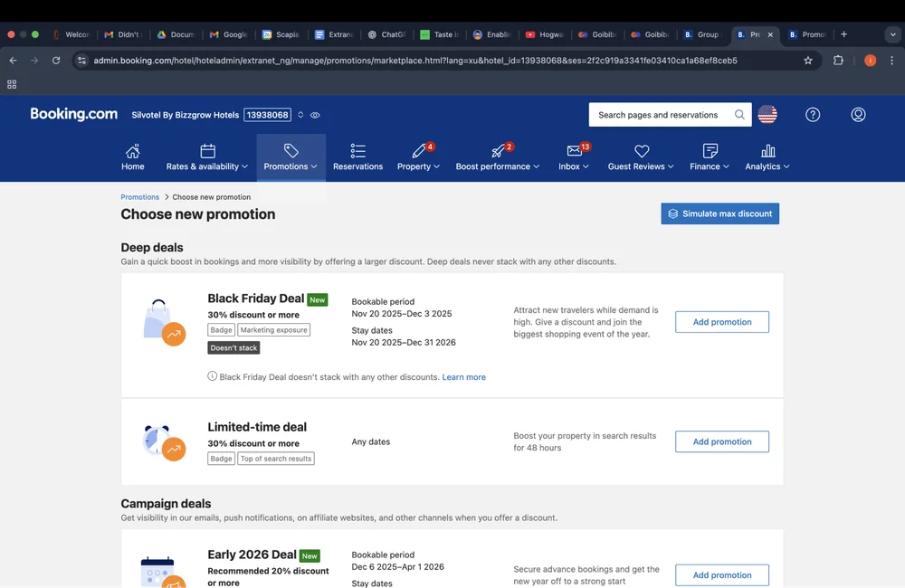905x588 pixels.
Task: Click the Limited-time deal clock illustration
Action: pos(164,442)
